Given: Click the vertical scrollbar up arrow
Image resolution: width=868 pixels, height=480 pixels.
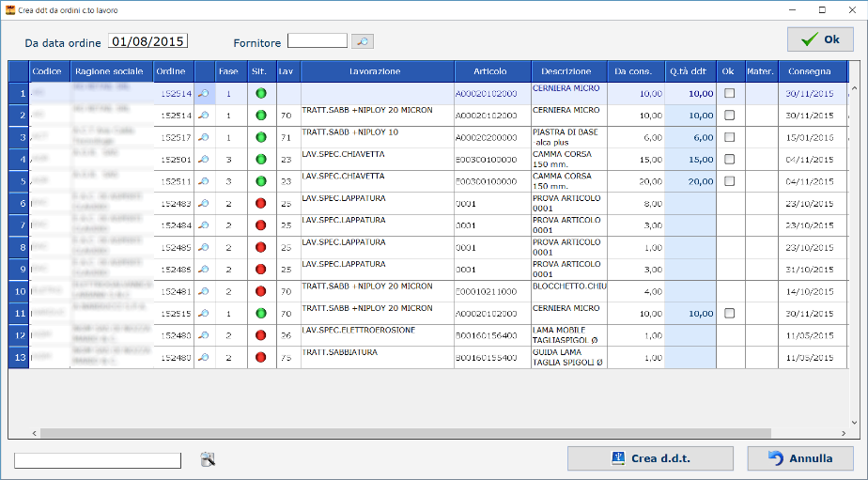Looking at the screenshot, I should pos(854,88).
